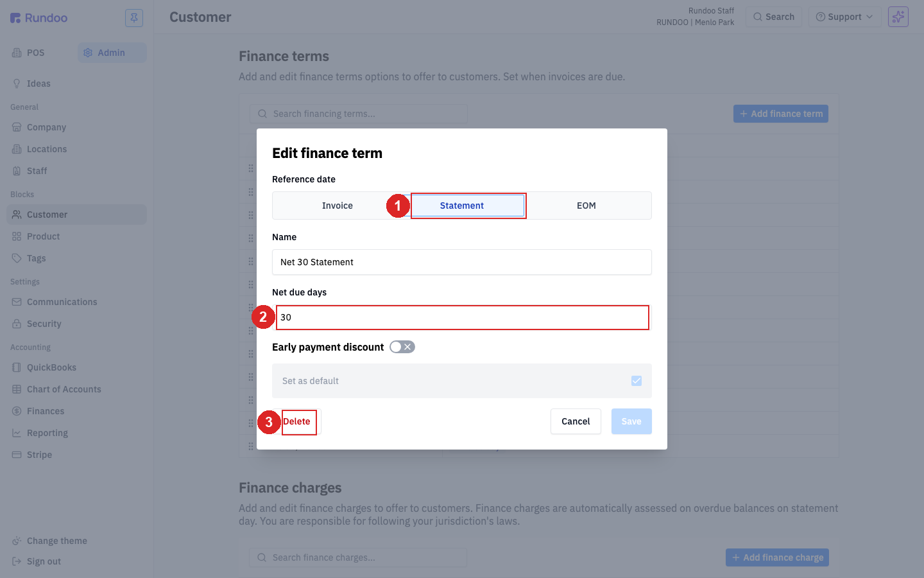This screenshot has width=924, height=578.
Task: Click the Support help circle icon
Action: pyautogui.click(x=820, y=17)
